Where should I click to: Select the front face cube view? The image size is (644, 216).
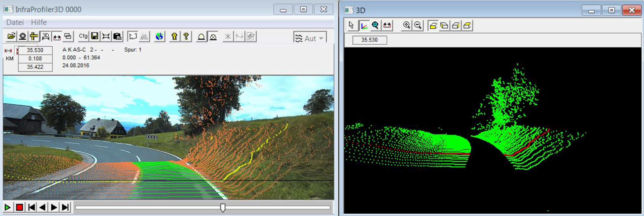click(433, 25)
